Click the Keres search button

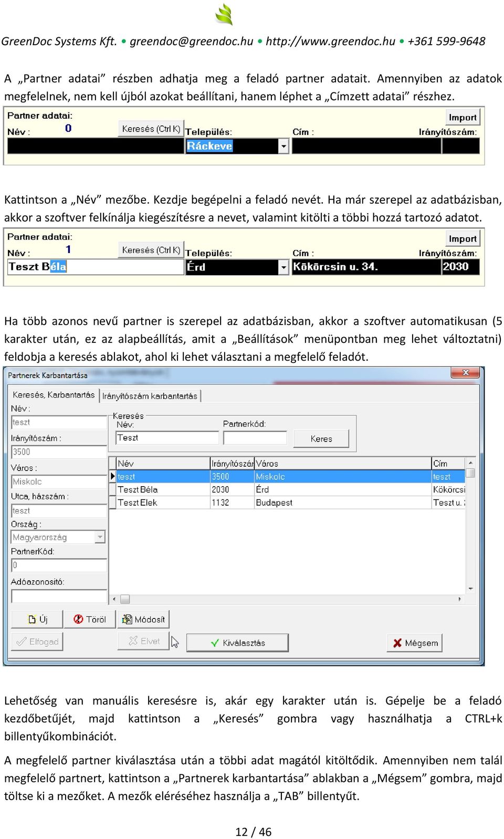pyautogui.click(x=321, y=439)
